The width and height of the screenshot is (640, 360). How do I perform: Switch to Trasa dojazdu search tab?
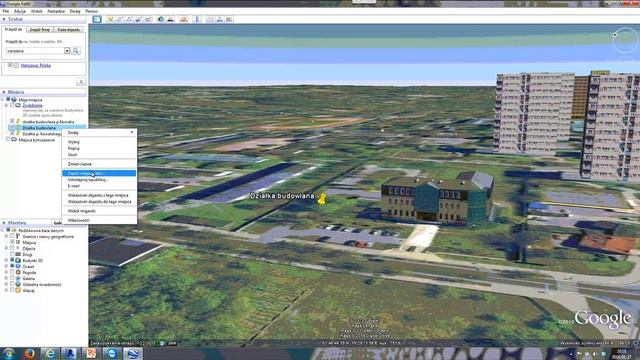click(69, 30)
